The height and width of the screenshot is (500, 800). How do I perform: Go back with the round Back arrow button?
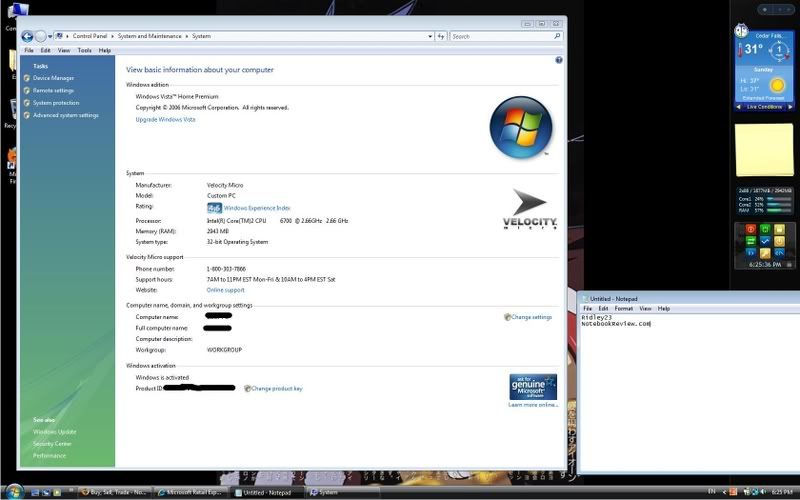click(x=27, y=36)
